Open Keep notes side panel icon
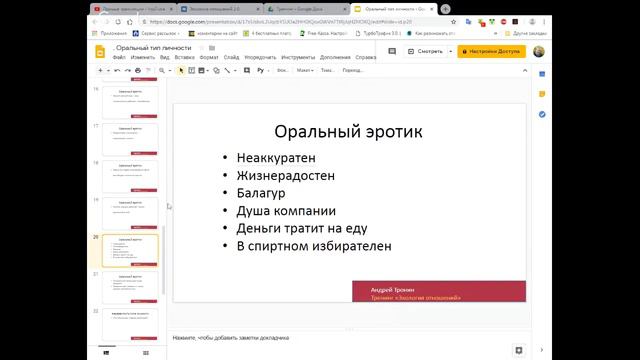 (542, 94)
